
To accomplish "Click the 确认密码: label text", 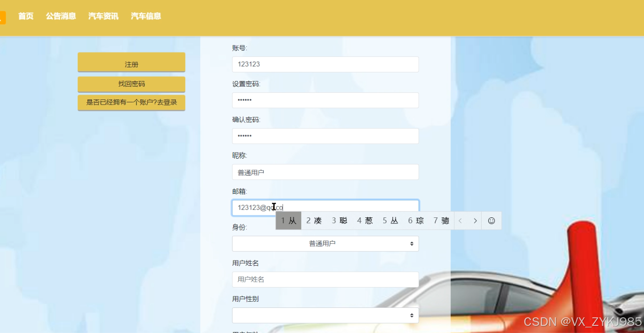I will tap(246, 120).
